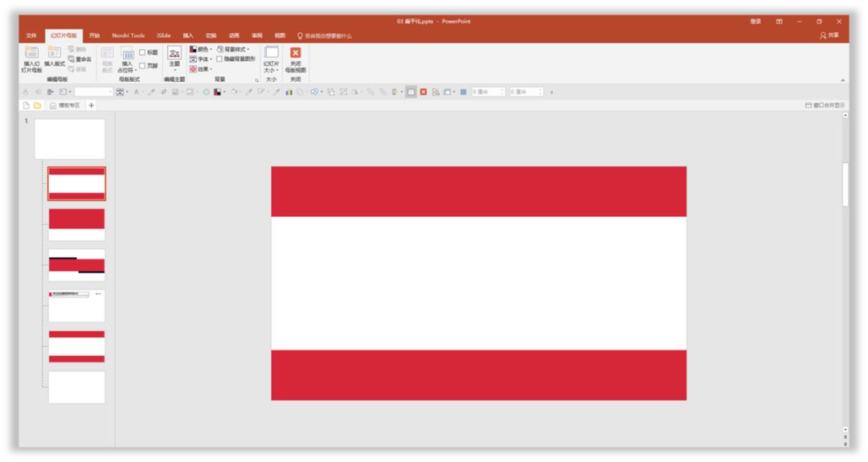Open the View (视图) tab

point(280,35)
